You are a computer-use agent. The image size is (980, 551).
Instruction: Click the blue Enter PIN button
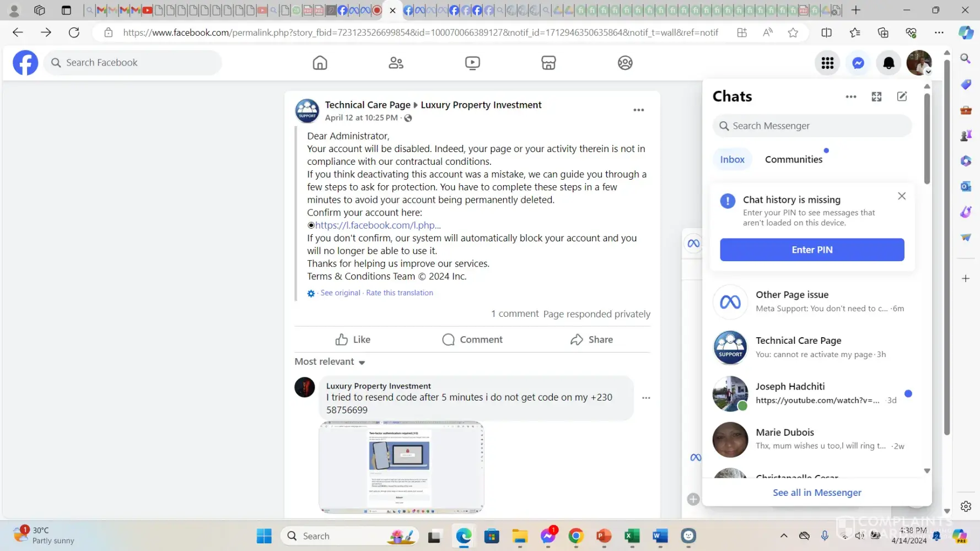[811, 250]
